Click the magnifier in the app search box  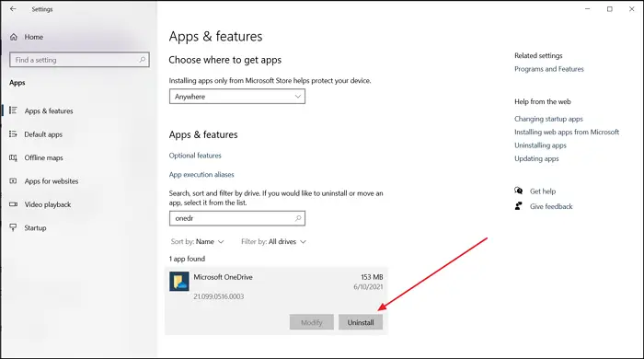click(x=298, y=218)
